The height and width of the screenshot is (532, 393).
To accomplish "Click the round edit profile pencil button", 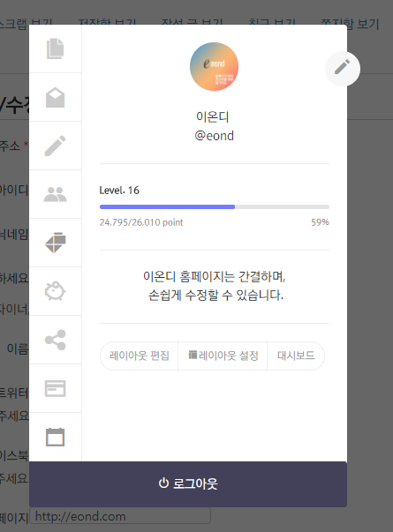I will tap(343, 69).
